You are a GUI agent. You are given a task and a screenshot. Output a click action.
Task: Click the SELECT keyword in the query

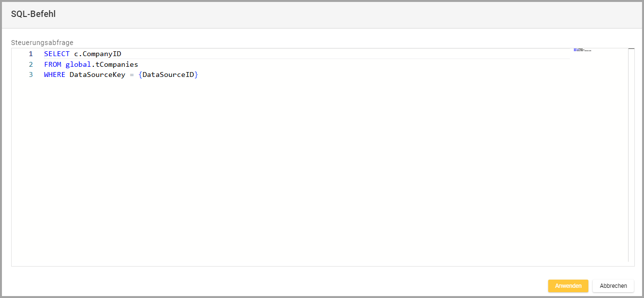coord(57,54)
